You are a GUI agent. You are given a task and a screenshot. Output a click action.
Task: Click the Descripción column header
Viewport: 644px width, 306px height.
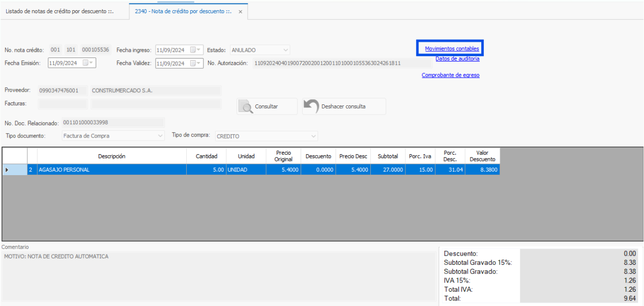pyautogui.click(x=111, y=156)
